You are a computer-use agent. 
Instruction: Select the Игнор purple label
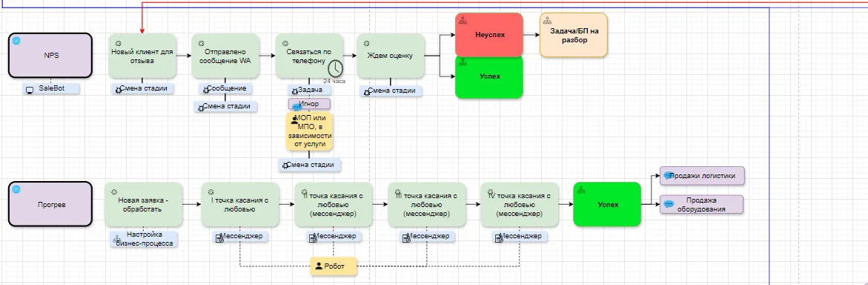[309, 104]
